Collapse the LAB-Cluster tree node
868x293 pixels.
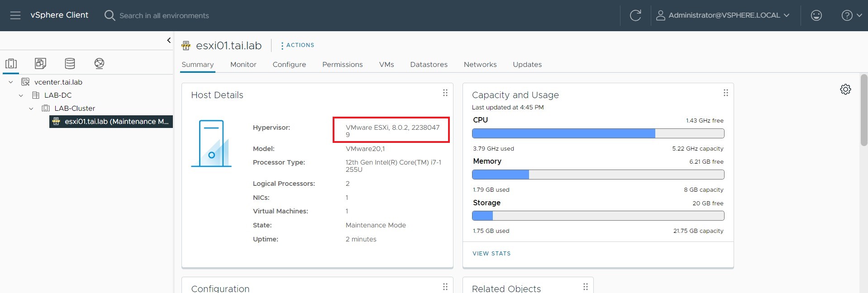pyautogui.click(x=31, y=109)
